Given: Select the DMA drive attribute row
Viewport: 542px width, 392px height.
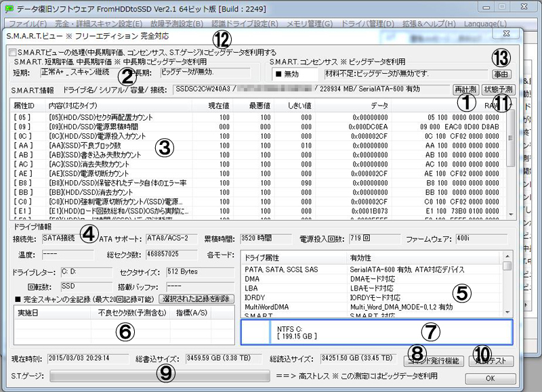Looking at the screenshot, I should point(371,279).
